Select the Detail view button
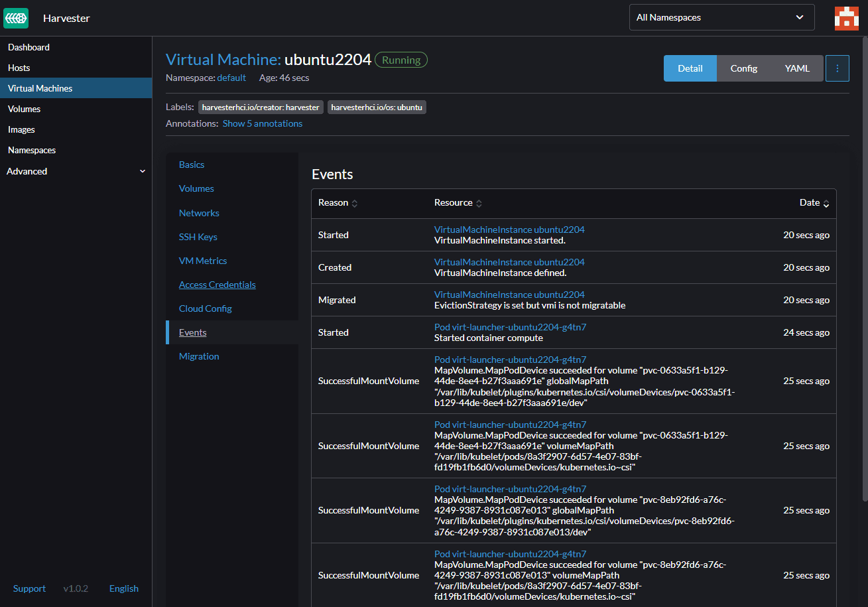Viewport: 868px width, 607px height. tap(690, 68)
